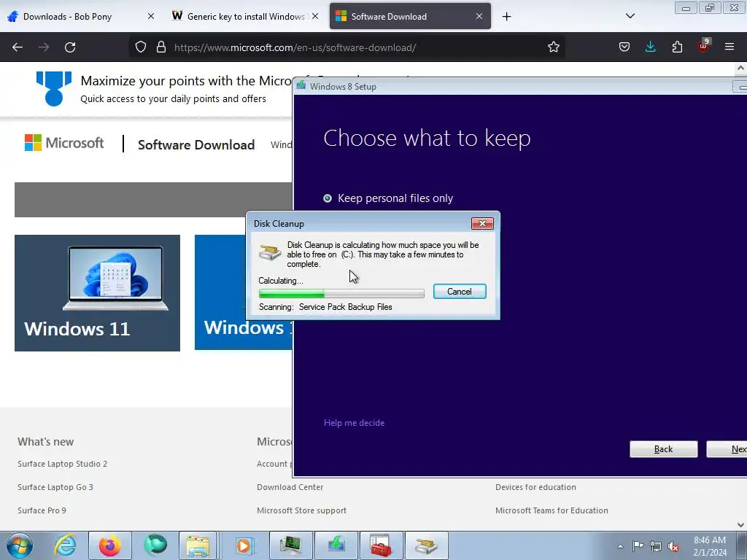Go back with the browser back arrow
This screenshot has width=747, height=560.
(18, 47)
